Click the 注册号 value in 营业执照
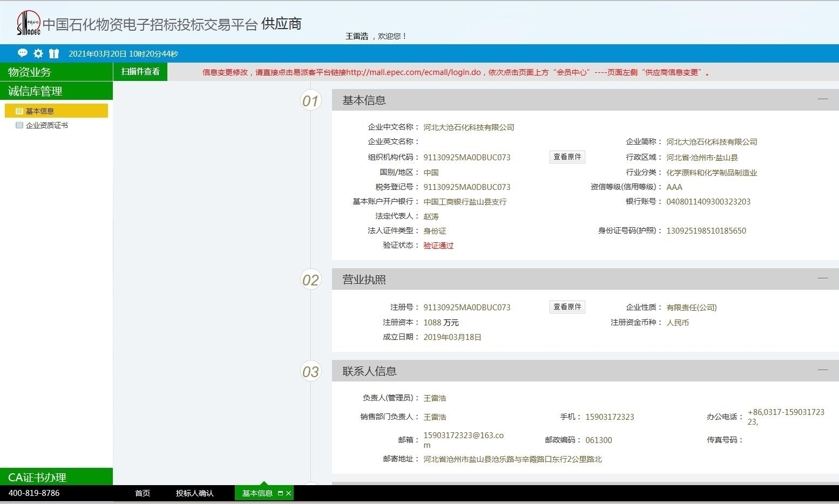 (x=467, y=308)
